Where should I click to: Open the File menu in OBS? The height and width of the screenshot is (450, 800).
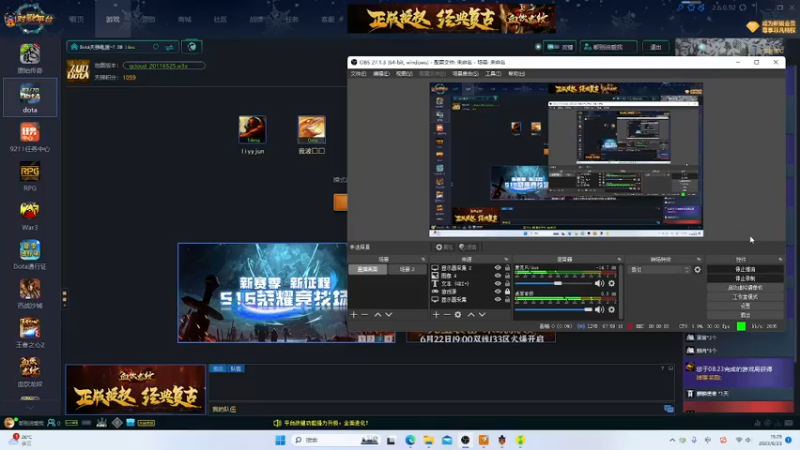tap(358, 73)
